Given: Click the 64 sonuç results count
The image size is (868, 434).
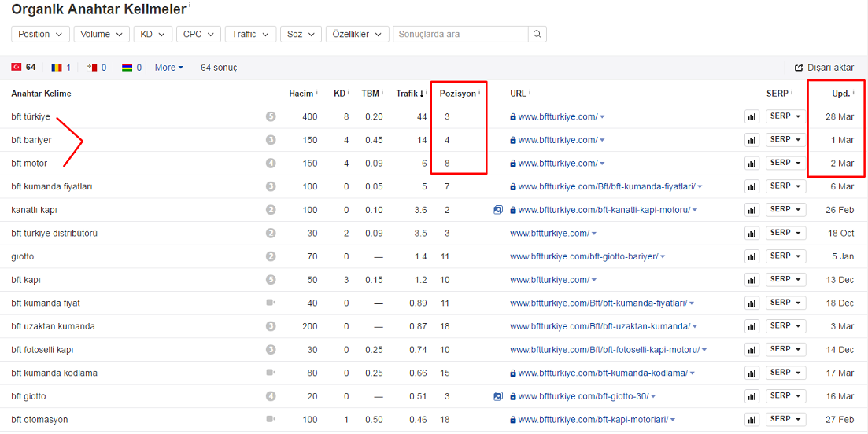Looking at the screenshot, I should [x=219, y=68].
